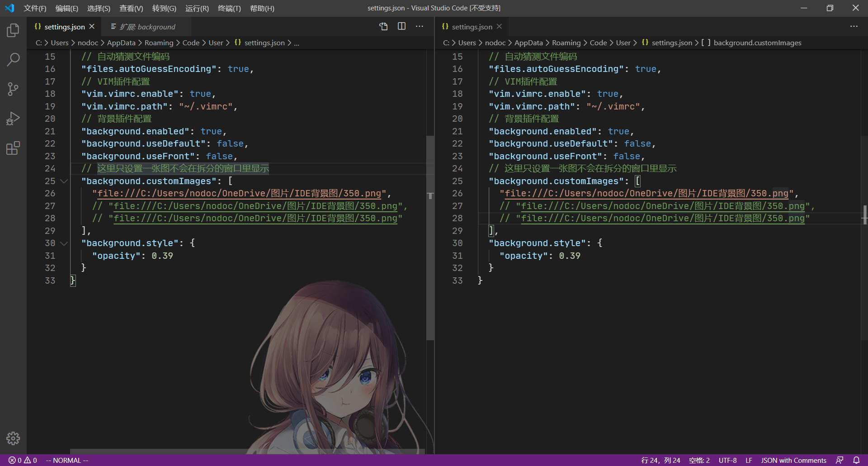Collapse the fold arrow on line 30
868x466 pixels.
(x=64, y=243)
